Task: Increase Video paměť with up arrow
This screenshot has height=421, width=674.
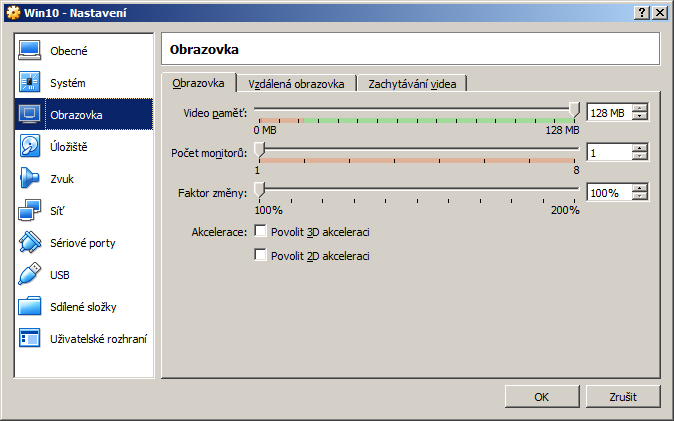Action: click(640, 109)
